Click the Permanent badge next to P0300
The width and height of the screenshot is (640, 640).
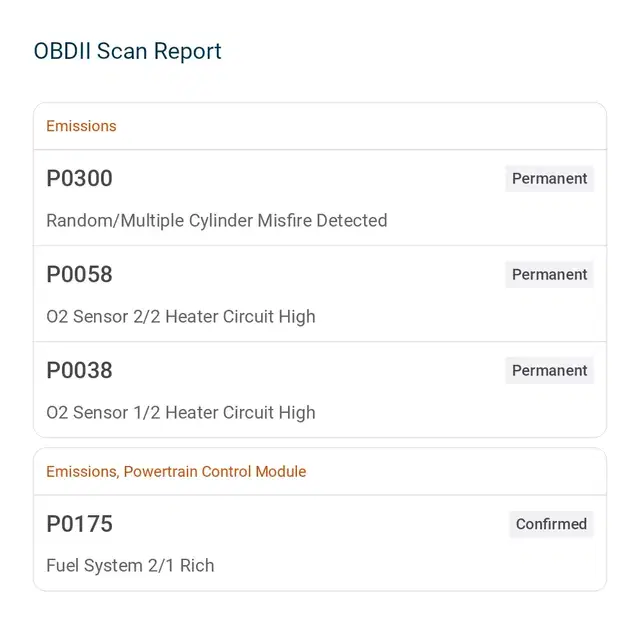click(x=549, y=178)
